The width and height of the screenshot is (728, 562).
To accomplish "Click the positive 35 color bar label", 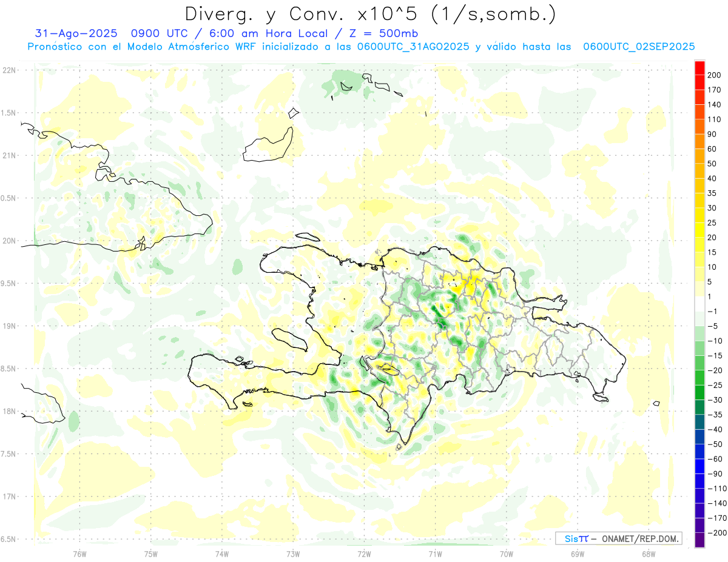I will click(712, 193).
